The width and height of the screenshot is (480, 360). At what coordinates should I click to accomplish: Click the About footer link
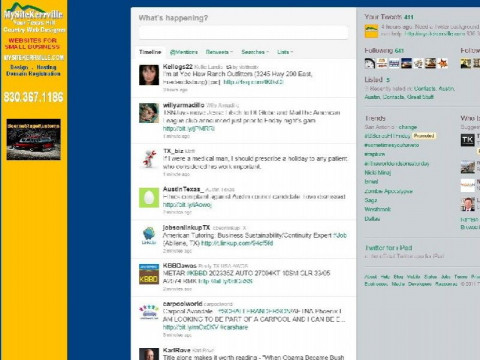[371, 277]
